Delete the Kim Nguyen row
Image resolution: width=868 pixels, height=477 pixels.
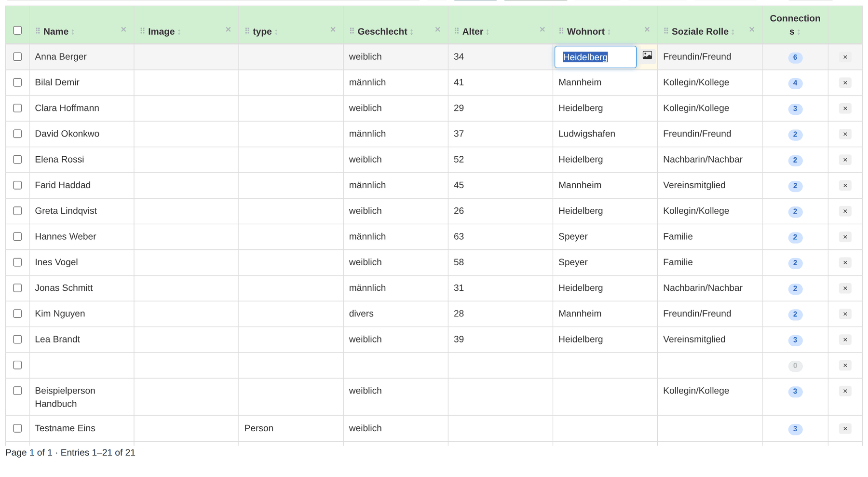tap(845, 314)
